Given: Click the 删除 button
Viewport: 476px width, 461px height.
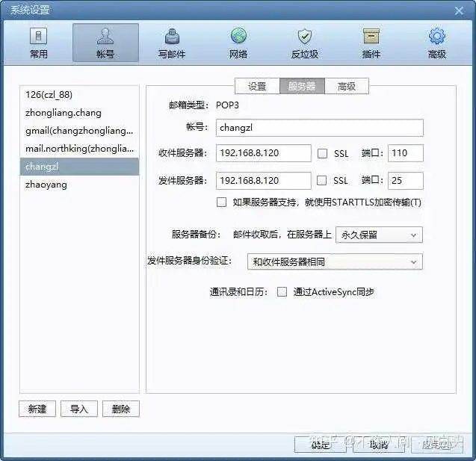Looking at the screenshot, I should coord(121,409).
